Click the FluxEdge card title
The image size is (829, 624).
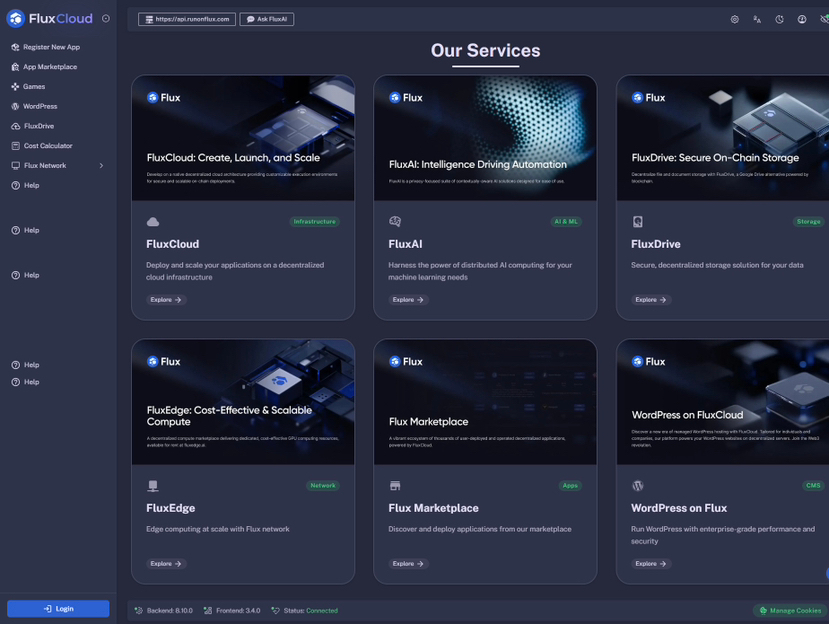pos(171,508)
